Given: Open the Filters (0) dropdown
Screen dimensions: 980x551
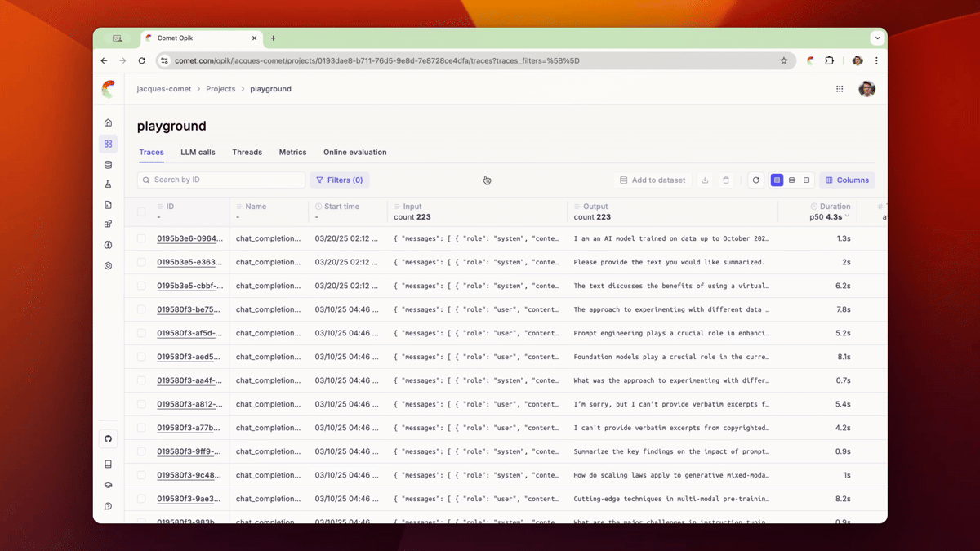Looking at the screenshot, I should coord(340,180).
